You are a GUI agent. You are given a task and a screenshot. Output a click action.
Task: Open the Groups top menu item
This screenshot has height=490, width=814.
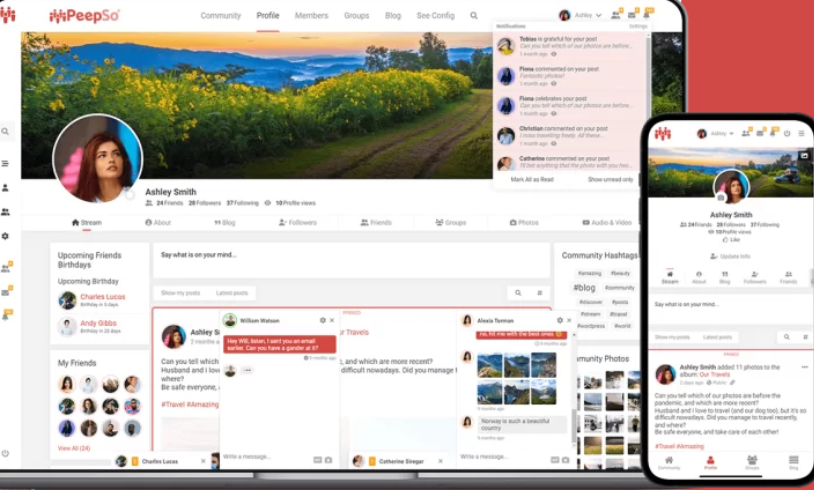[356, 16]
